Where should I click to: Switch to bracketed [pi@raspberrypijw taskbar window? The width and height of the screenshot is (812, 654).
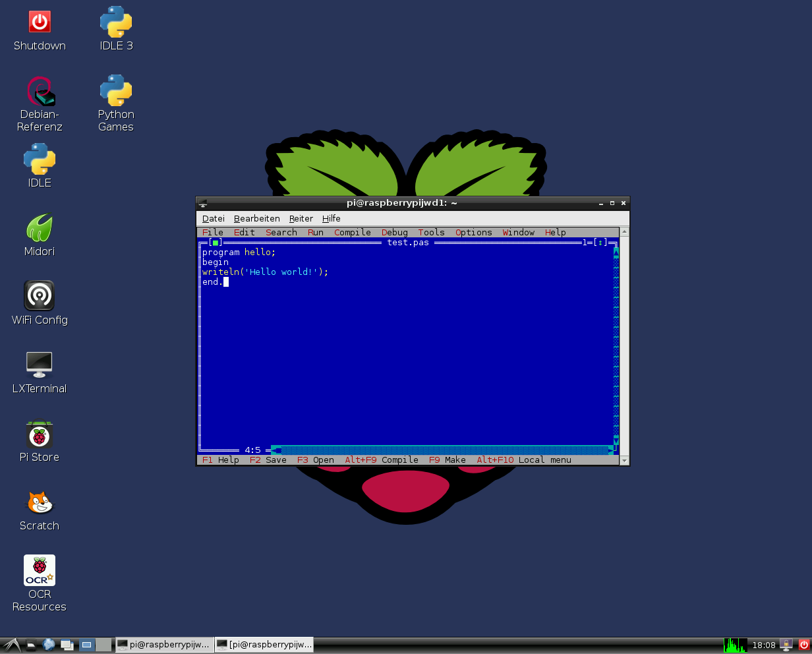coord(264,645)
